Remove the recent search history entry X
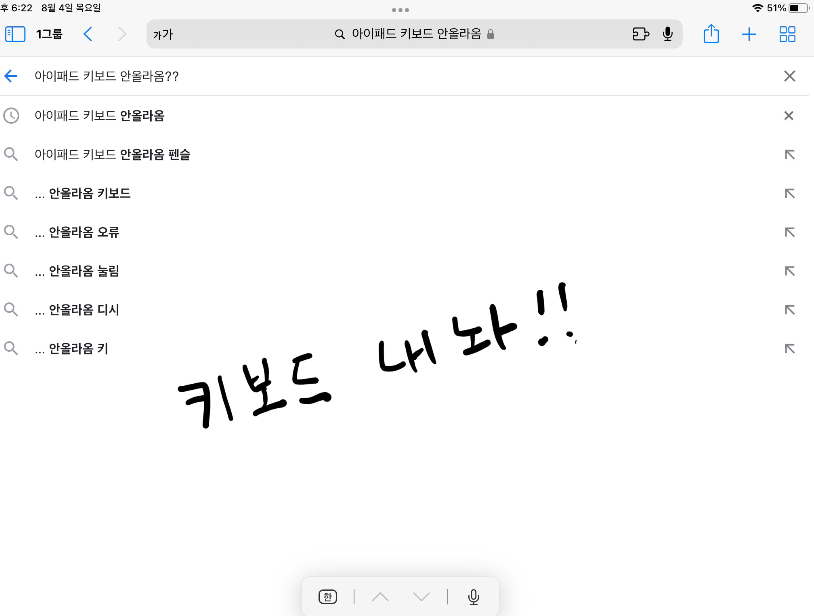This screenshot has width=814, height=616. (x=789, y=116)
